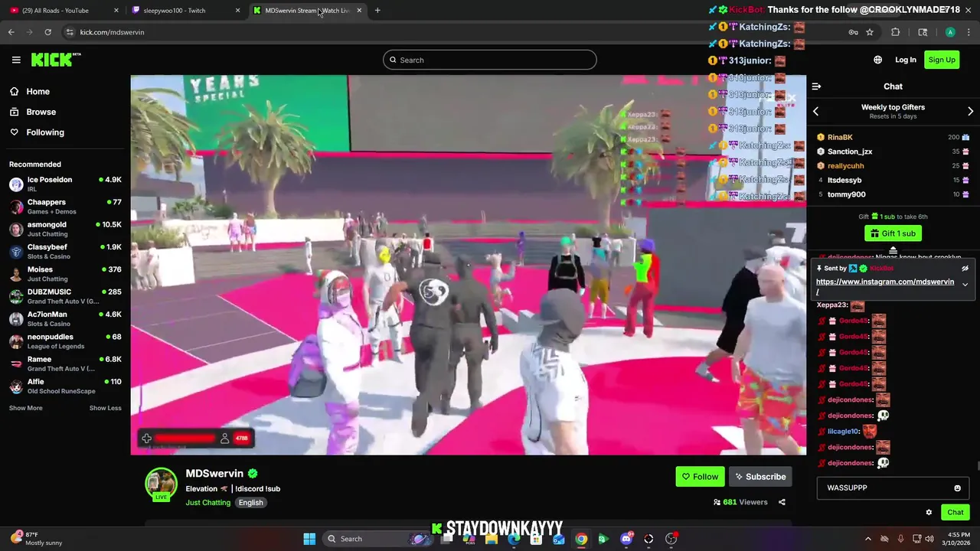Viewport: 980px width, 551px height.
Task: Show More recommended channels
Action: coord(25,408)
